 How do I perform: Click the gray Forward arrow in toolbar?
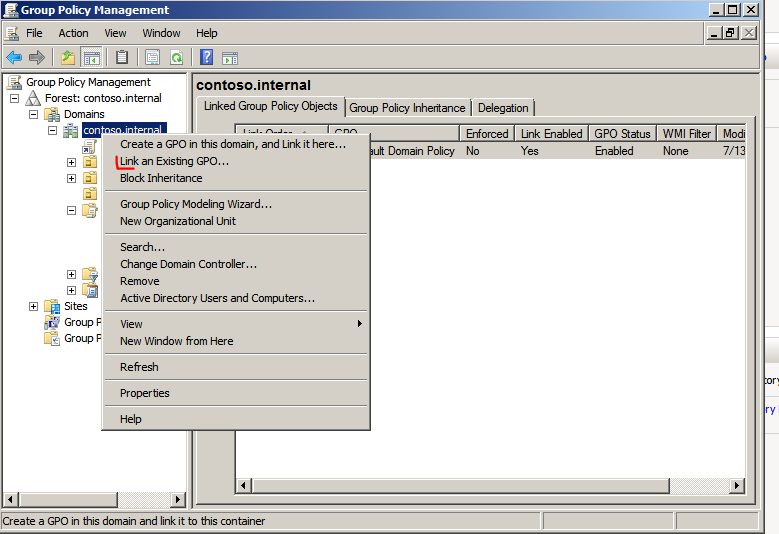point(37,58)
